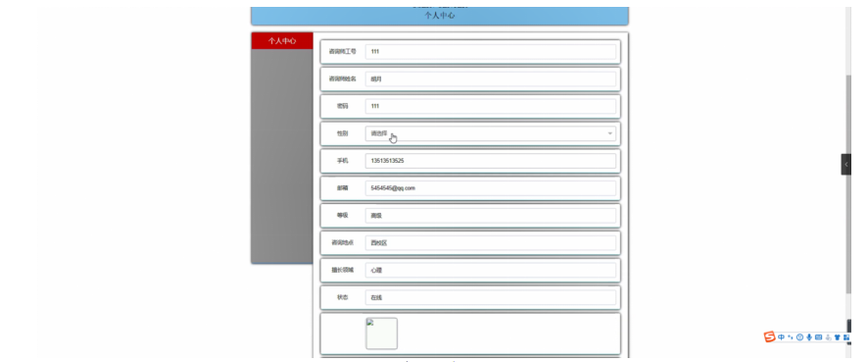The height and width of the screenshot is (362, 868).
Task: Click the user account icon in the IME bar
Action: [828, 337]
